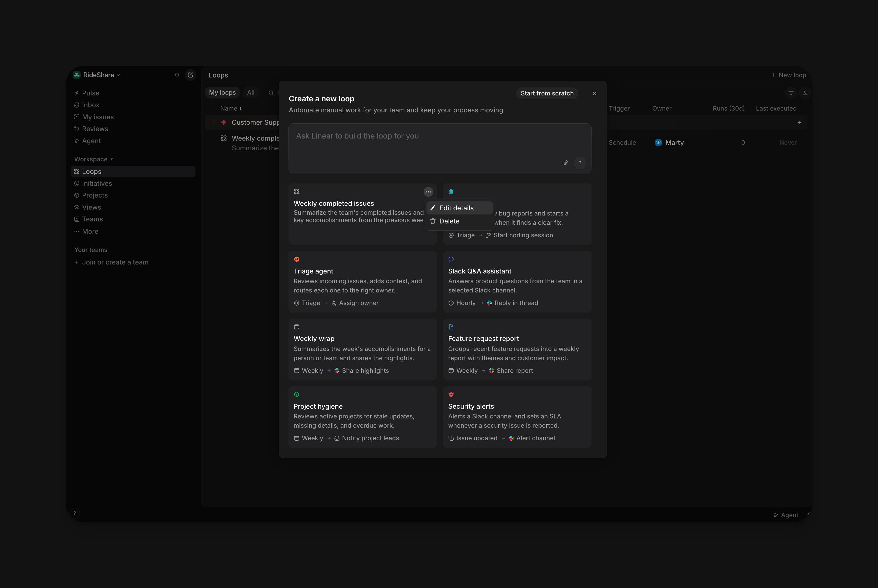
Task: Click the Triage agent orange icon
Action: tap(297, 259)
